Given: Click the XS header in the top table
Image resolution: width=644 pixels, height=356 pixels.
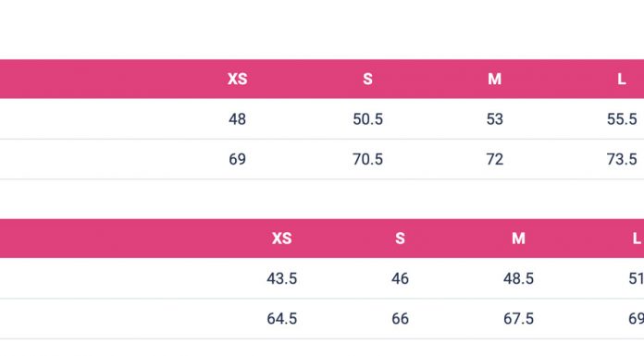Looking at the screenshot, I should tap(238, 79).
